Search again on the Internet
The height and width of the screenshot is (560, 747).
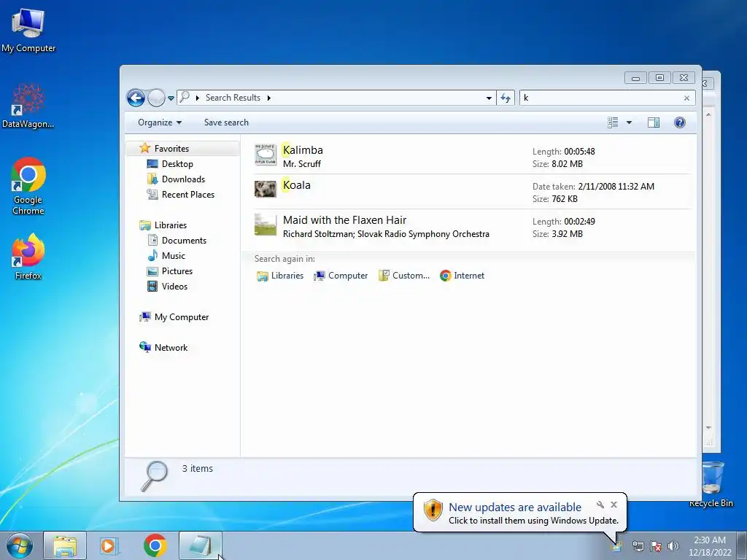[x=462, y=276]
